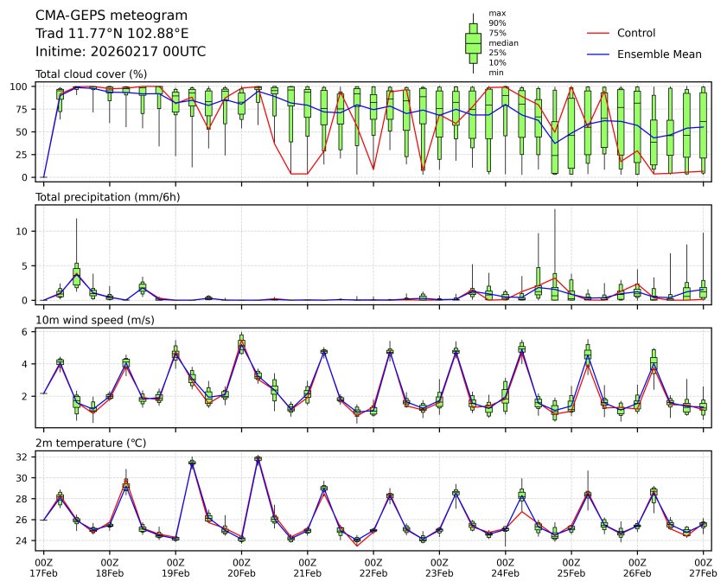Click the red Control line sample
727x588 pixels.
(x=598, y=33)
